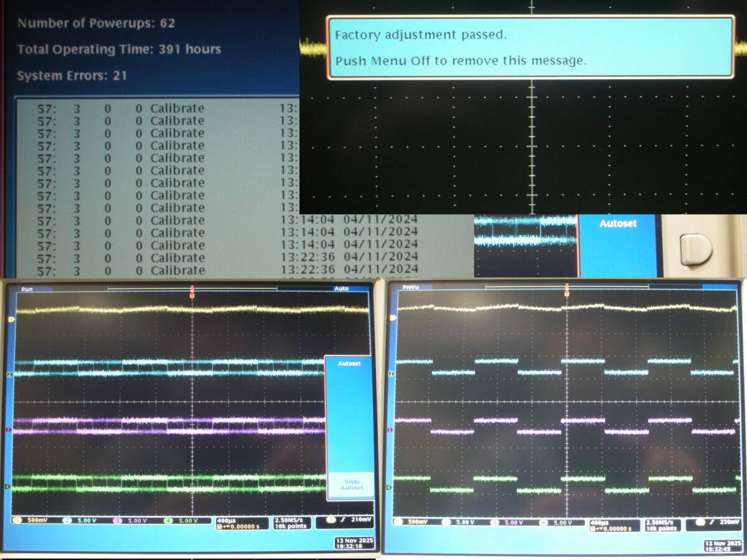Click trigger source badge beside 230mV
747x560 pixels.
tap(700, 522)
